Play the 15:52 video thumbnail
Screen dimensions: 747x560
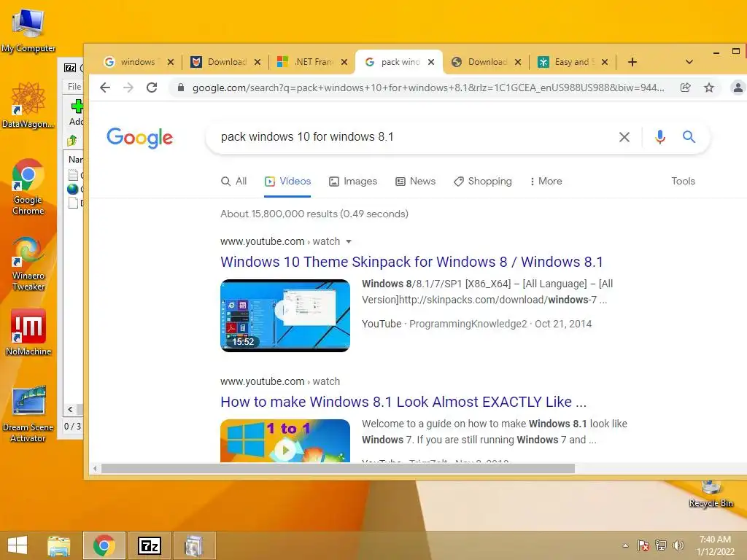coord(285,316)
